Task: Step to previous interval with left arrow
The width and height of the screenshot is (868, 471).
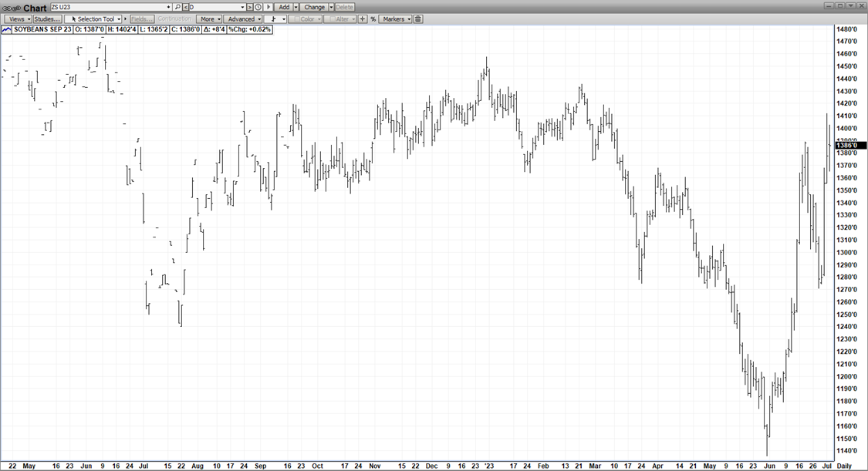Action: tap(186, 7)
